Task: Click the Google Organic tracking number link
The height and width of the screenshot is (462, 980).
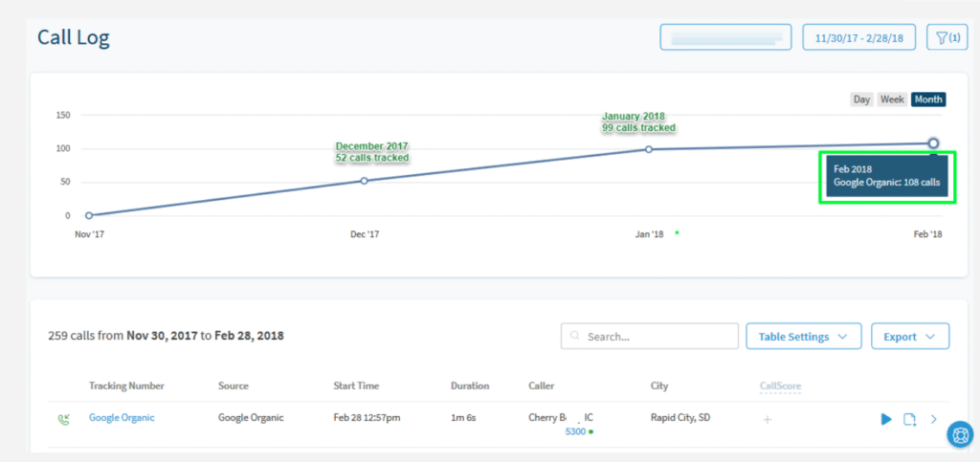Action: (x=122, y=417)
